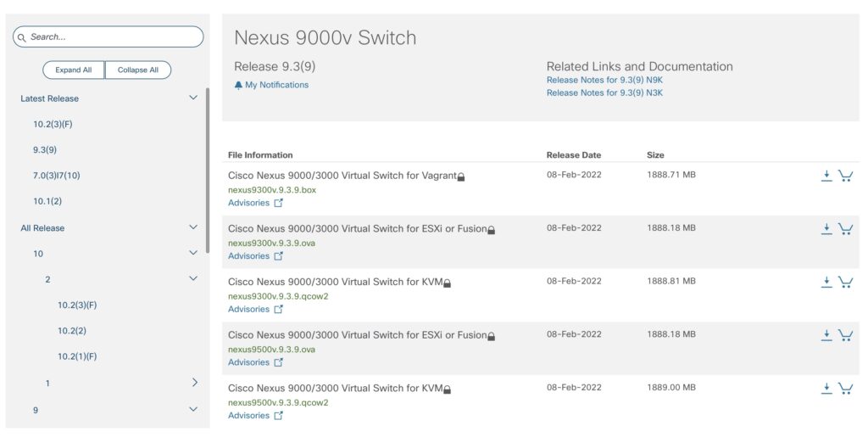Click the 1889.00 MB size value
868x437 pixels.
point(671,387)
